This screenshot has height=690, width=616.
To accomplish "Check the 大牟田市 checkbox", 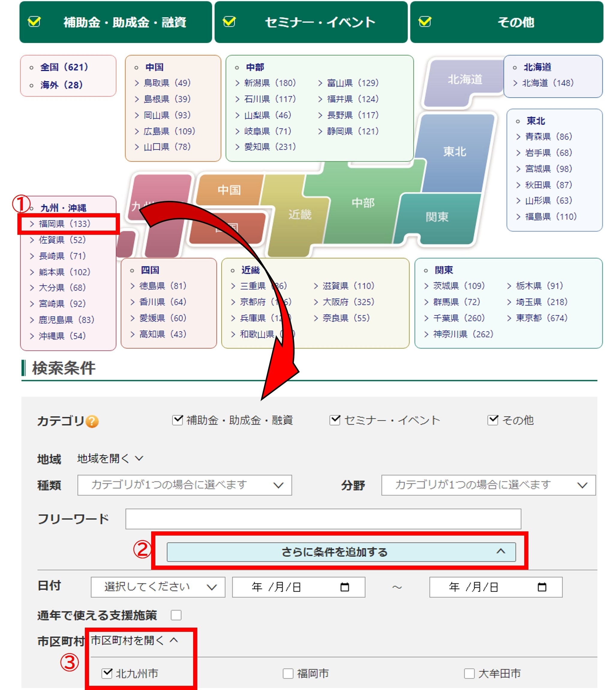I will point(469,674).
